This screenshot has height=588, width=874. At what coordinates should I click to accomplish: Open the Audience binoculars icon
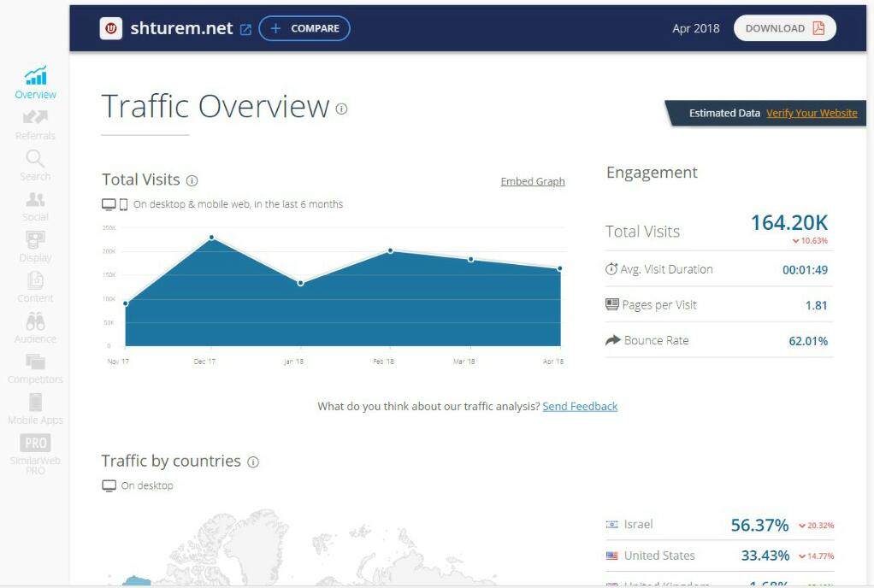[35, 322]
